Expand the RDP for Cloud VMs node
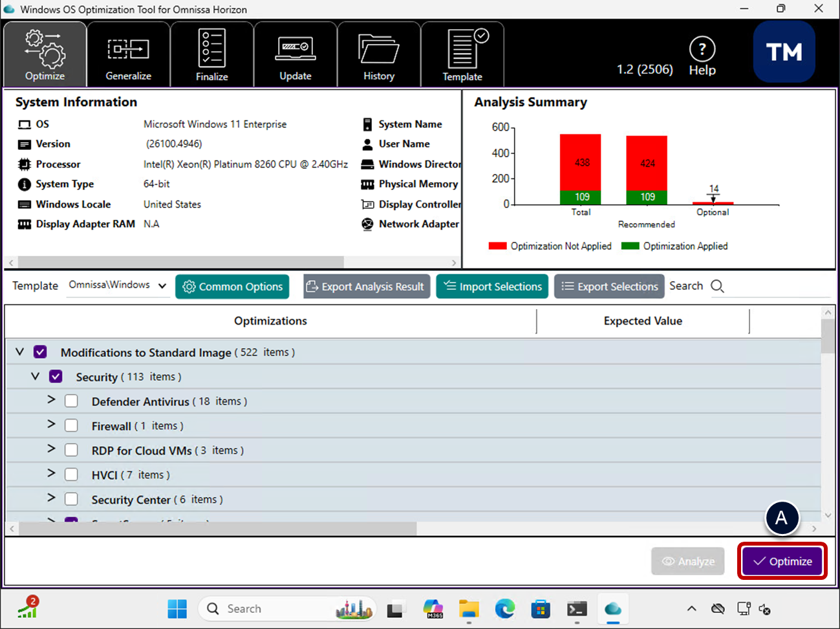840x629 pixels. (x=51, y=449)
